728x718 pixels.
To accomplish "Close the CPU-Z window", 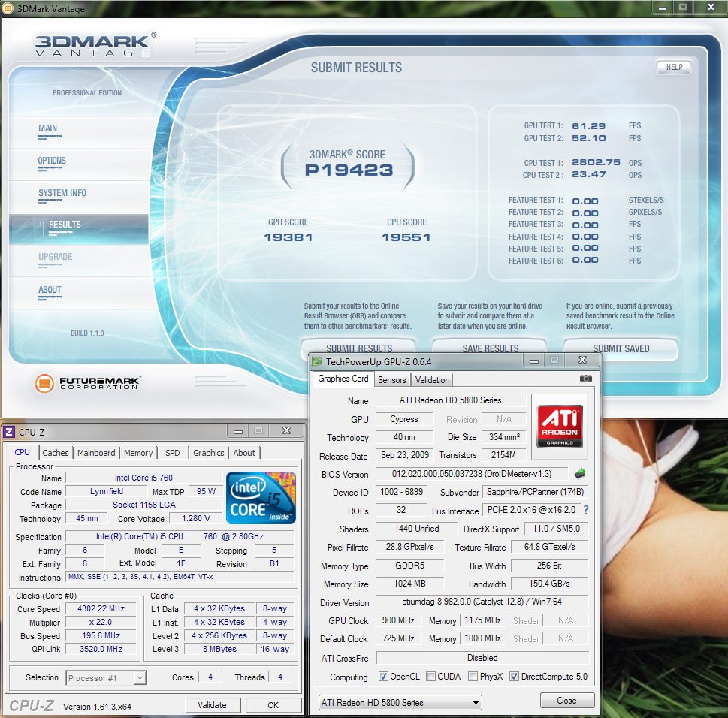I will tap(286, 430).
